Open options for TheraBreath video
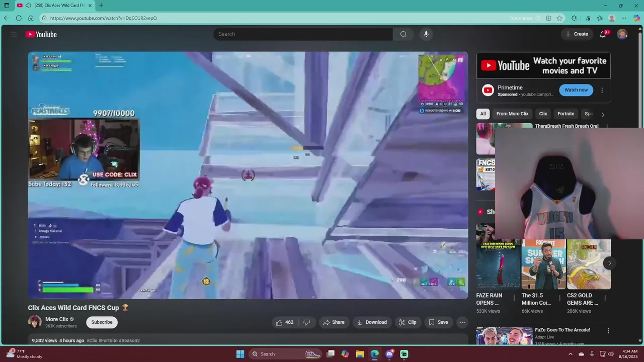 607,127
